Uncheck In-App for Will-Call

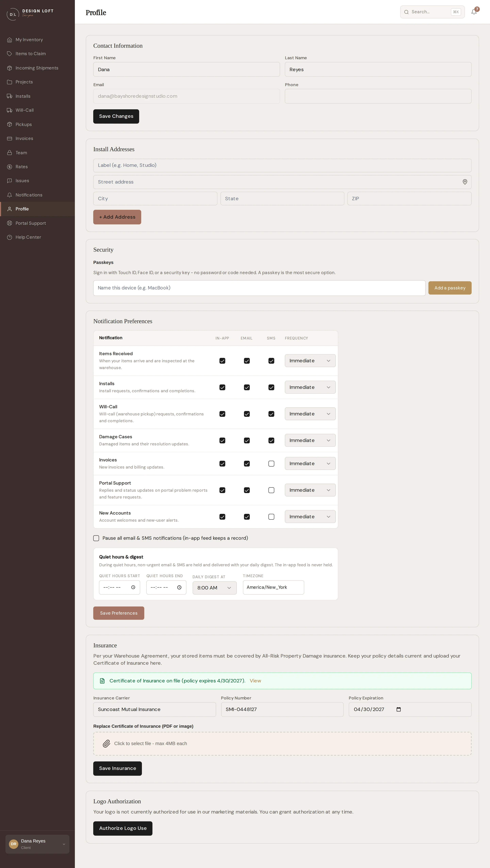tap(222, 414)
